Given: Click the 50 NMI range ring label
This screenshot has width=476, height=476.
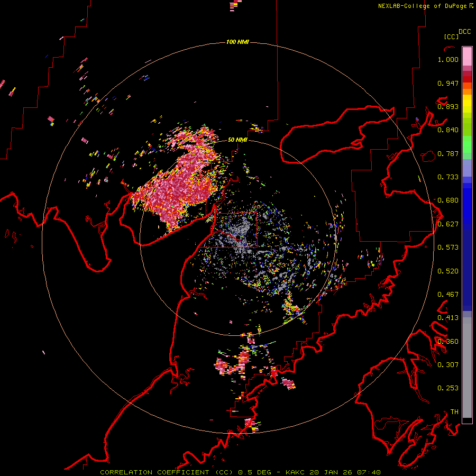Looking at the screenshot, I should pyautogui.click(x=237, y=140).
